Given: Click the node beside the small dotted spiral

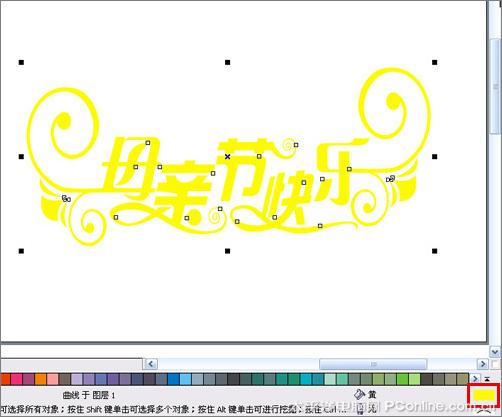Looking at the screenshot, I should click(296, 145).
